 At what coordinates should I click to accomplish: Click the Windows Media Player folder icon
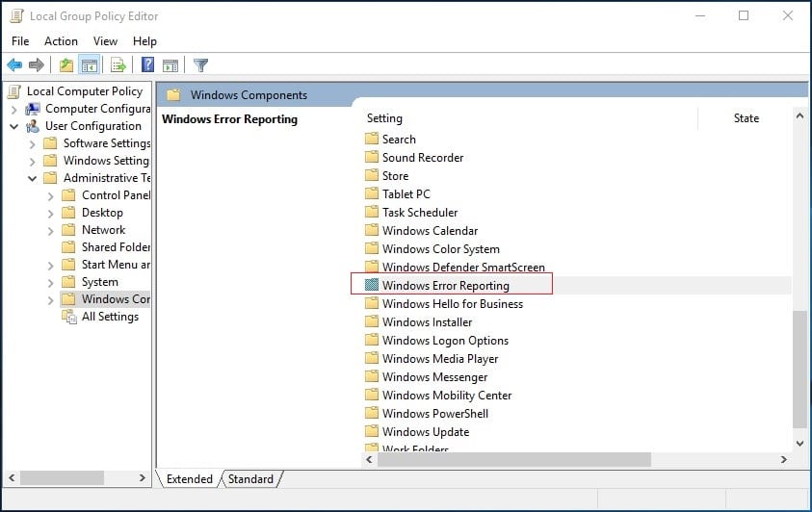372,358
